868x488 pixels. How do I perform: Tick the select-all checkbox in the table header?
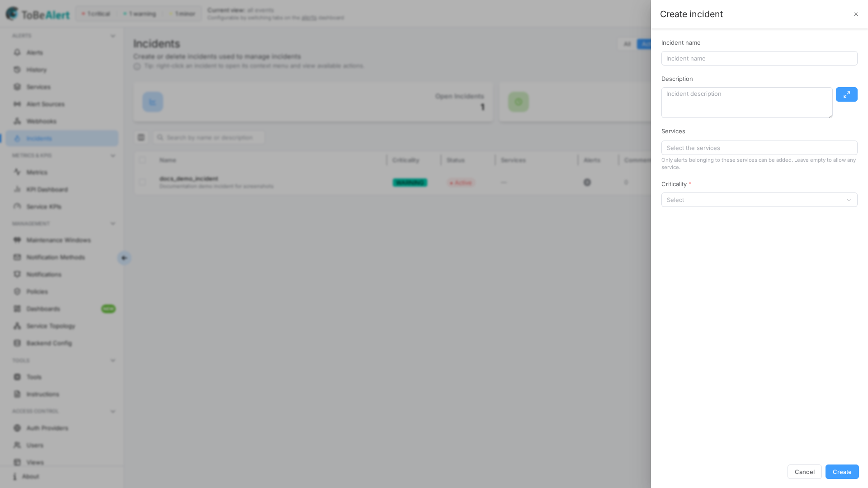(x=142, y=160)
